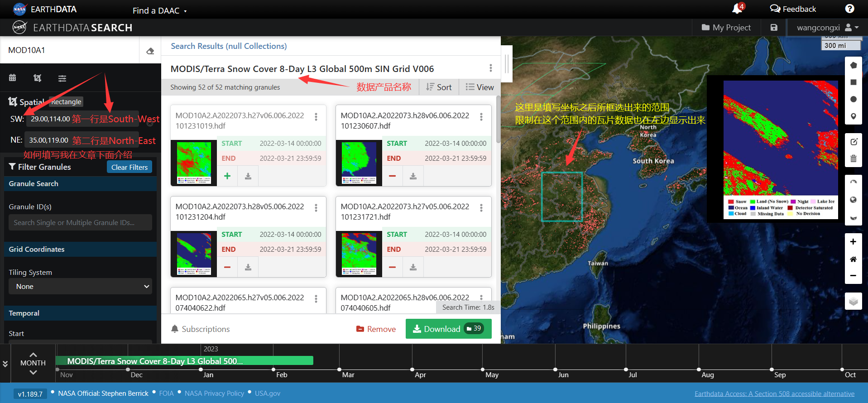Open the temporal calendar filter icon

13,78
